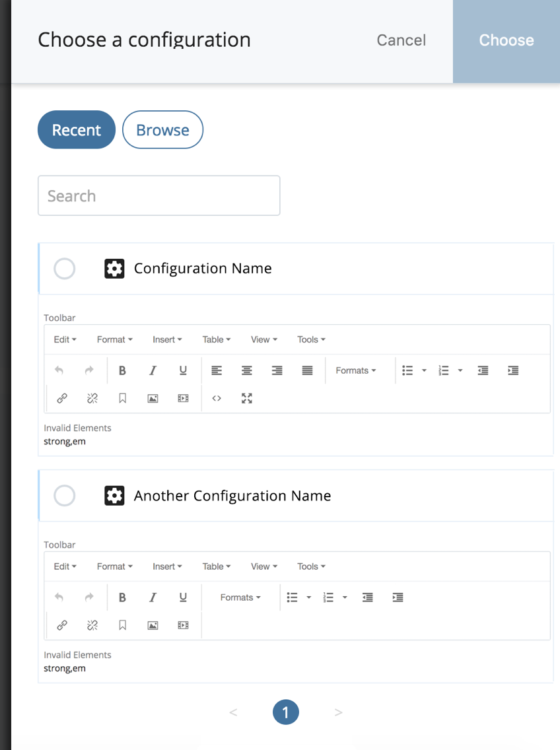Open Insert menu in Configuration Name toolbar
This screenshot has height=750, width=560.
pos(168,339)
